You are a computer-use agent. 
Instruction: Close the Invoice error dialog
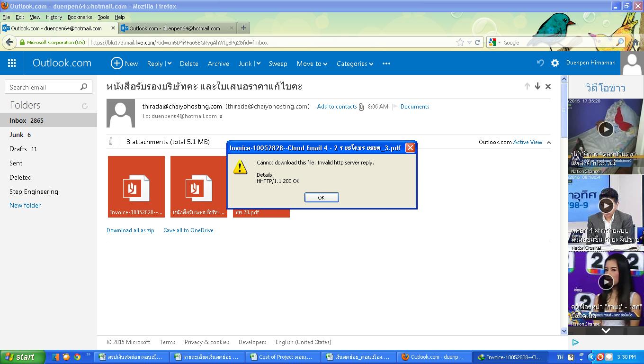coord(410,147)
